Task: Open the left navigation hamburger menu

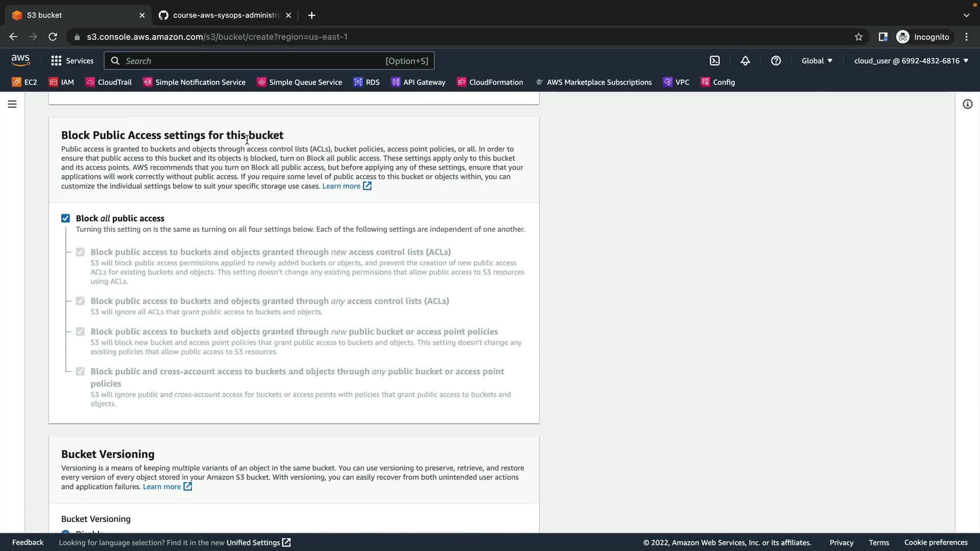Action: point(12,104)
